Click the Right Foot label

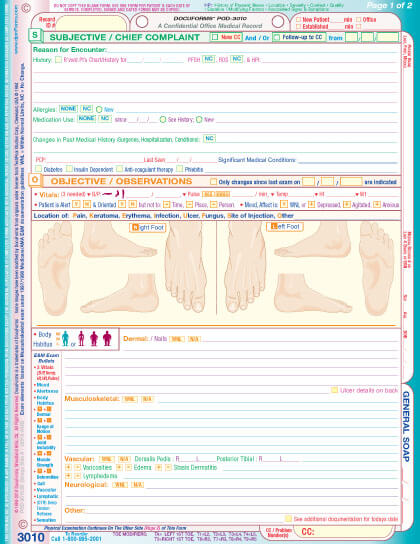(x=147, y=228)
